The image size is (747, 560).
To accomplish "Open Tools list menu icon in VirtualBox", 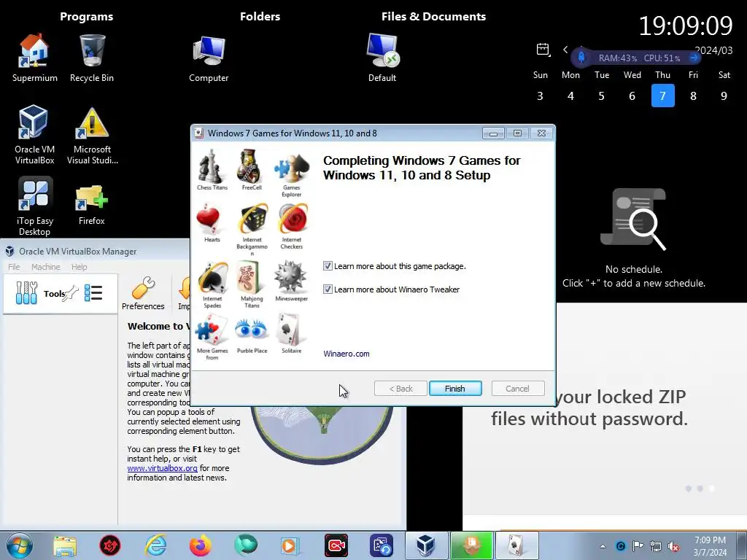I will pos(93,293).
